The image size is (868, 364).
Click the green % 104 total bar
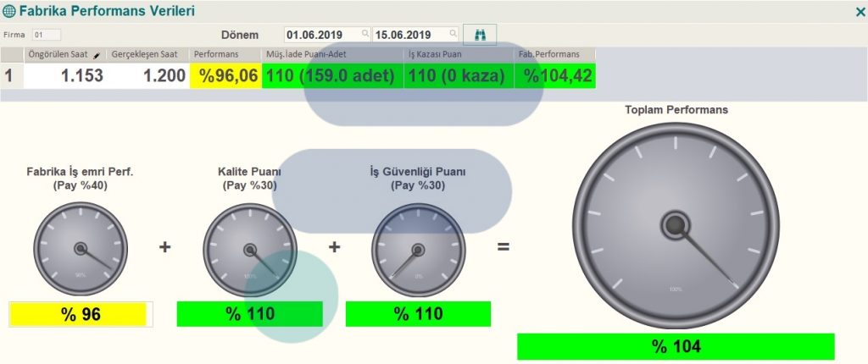click(x=676, y=346)
